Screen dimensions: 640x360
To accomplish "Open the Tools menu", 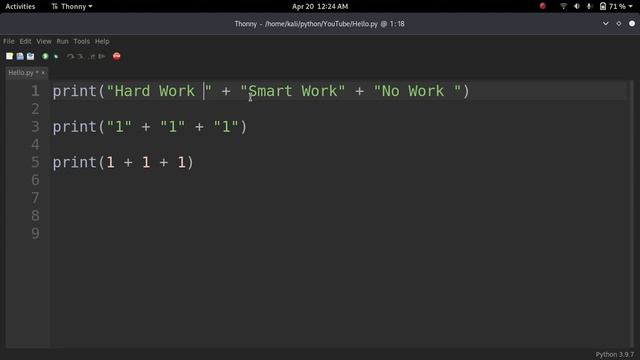I will click(x=81, y=41).
